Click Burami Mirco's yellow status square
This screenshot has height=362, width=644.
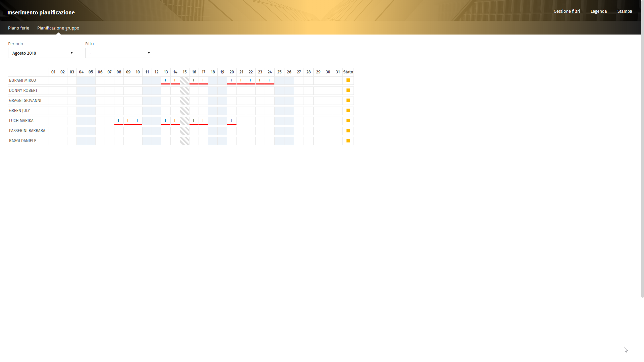(348, 80)
